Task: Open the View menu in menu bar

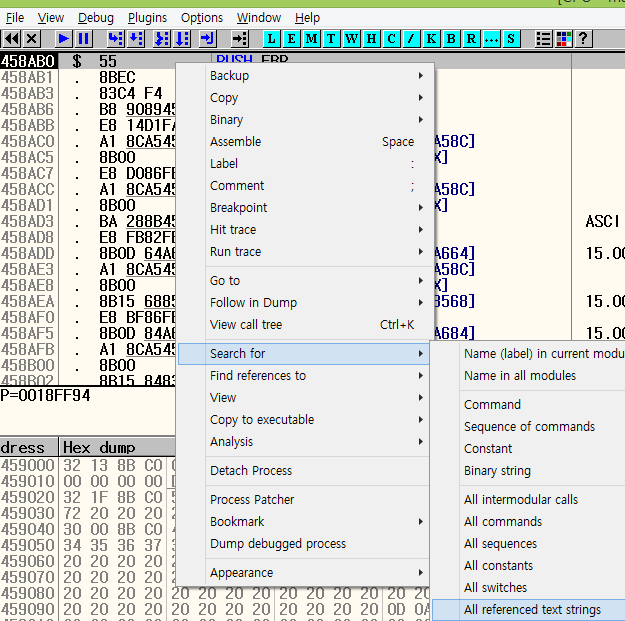Action: pos(51,18)
